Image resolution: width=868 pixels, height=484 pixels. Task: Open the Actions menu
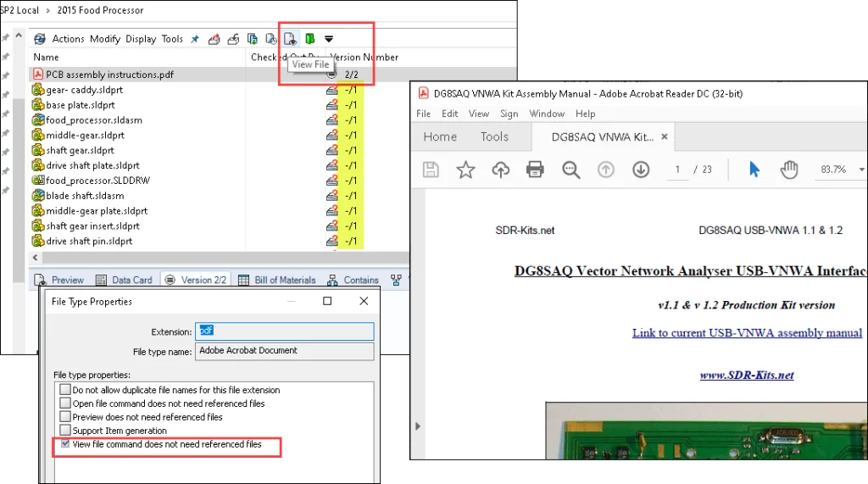coord(68,39)
